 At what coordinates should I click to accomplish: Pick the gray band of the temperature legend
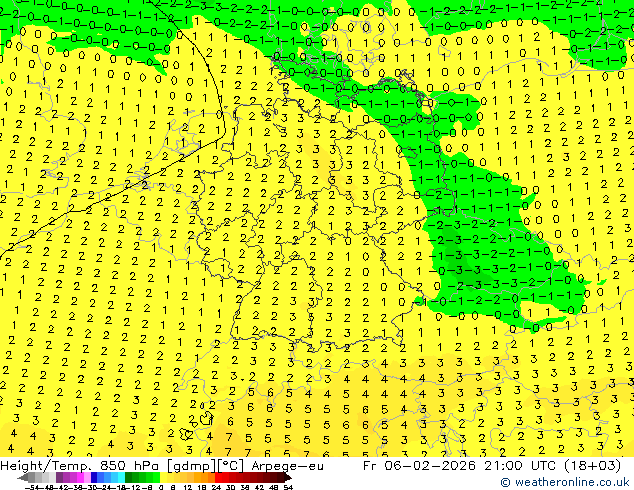coord(42,477)
